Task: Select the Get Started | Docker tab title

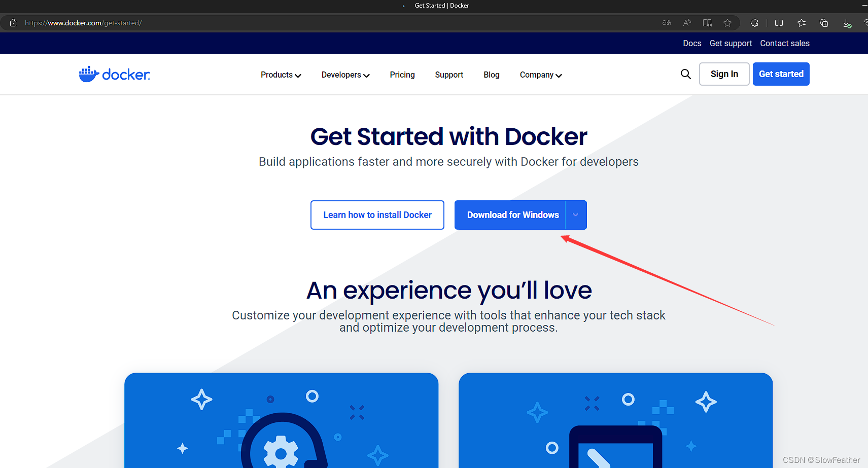Action: coord(442,6)
